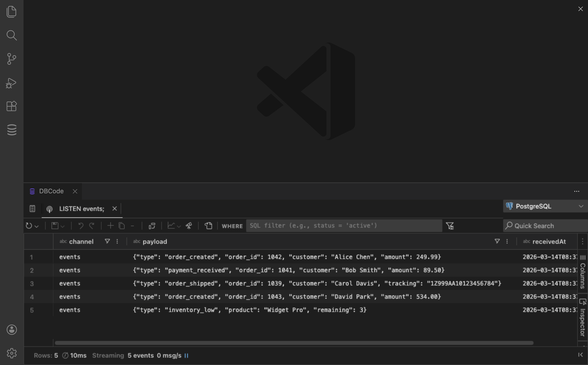
Task: Expand the save options dropdown
Action: point(63,226)
